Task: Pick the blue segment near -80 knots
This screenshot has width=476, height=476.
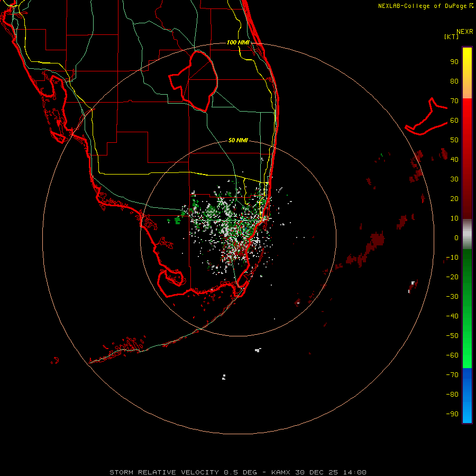Action: (467, 395)
